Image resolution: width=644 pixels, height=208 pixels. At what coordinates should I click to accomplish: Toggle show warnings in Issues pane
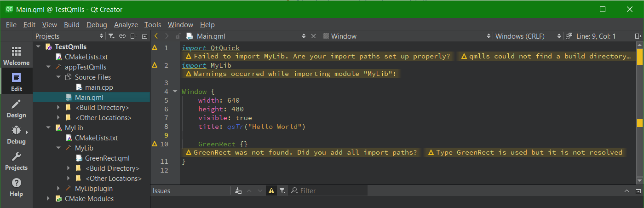click(x=271, y=191)
